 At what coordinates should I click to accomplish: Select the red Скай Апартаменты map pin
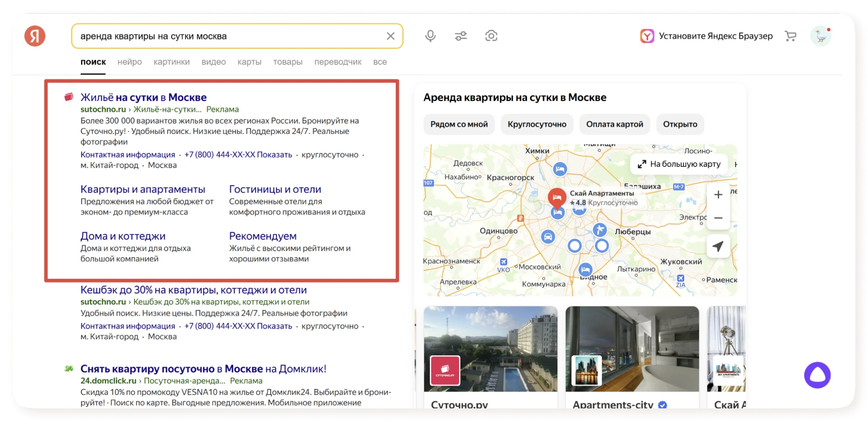tap(557, 198)
